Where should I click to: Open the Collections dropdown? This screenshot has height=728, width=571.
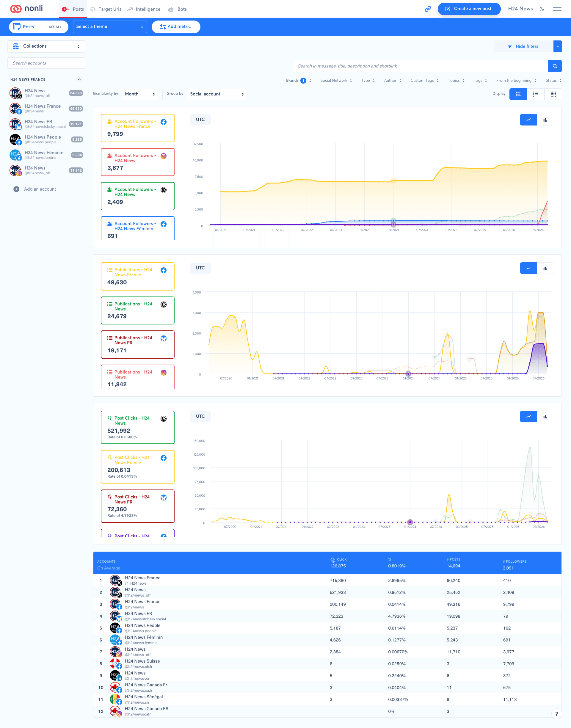[x=46, y=46]
